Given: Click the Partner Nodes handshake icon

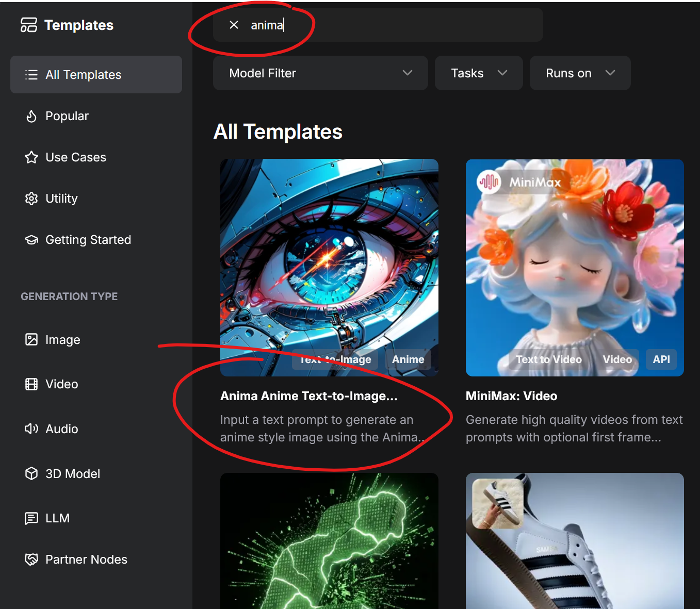Looking at the screenshot, I should tap(31, 559).
